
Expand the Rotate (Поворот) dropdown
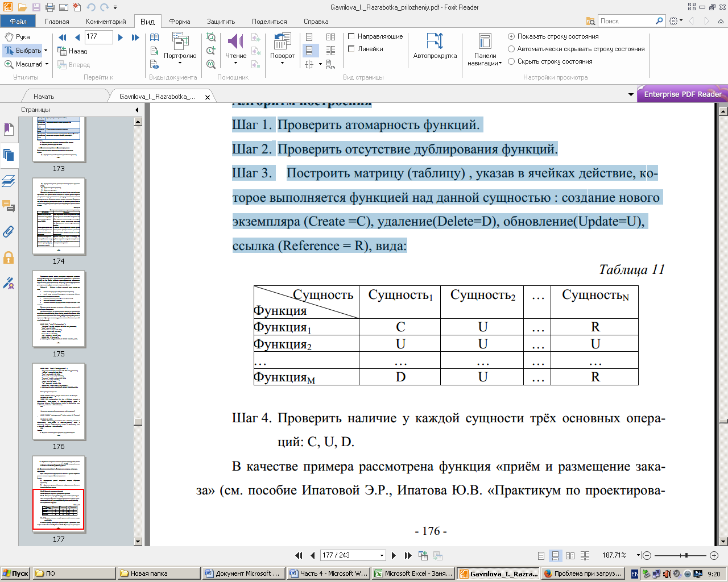coord(282,63)
